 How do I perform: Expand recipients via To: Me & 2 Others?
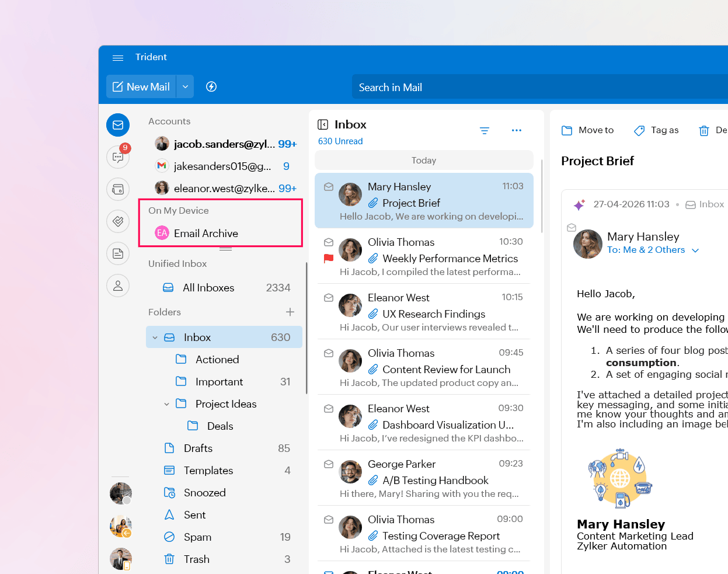coord(653,250)
